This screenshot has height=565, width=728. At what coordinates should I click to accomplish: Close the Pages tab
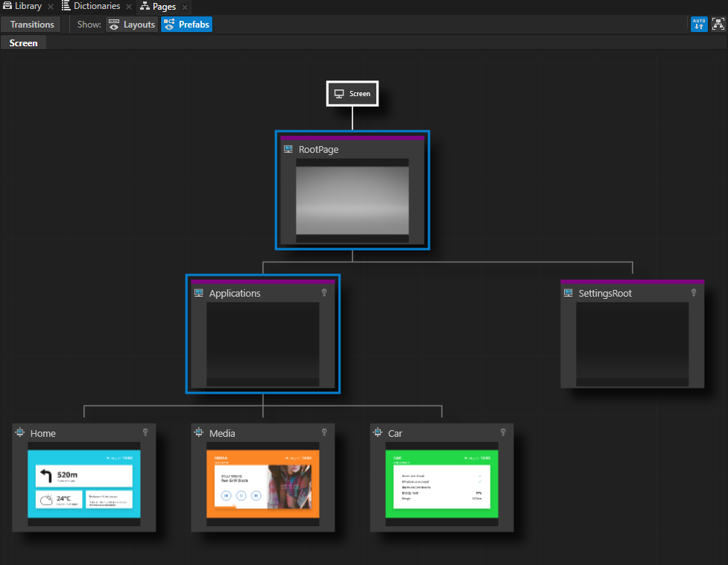(x=185, y=7)
